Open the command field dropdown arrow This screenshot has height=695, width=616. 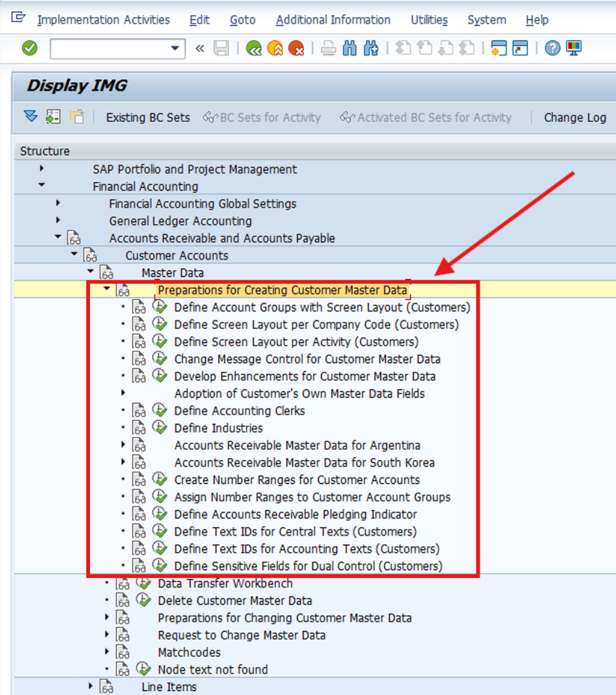pyautogui.click(x=175, y=49)
